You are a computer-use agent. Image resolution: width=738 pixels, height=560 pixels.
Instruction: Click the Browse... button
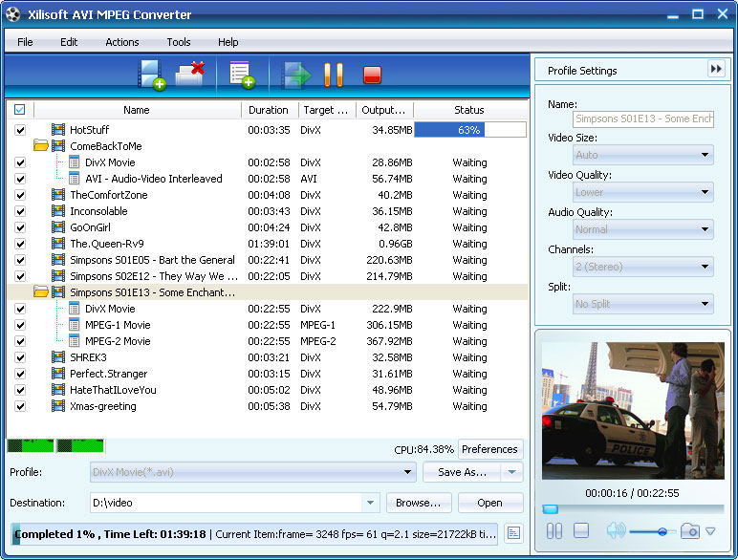(419, 503)
